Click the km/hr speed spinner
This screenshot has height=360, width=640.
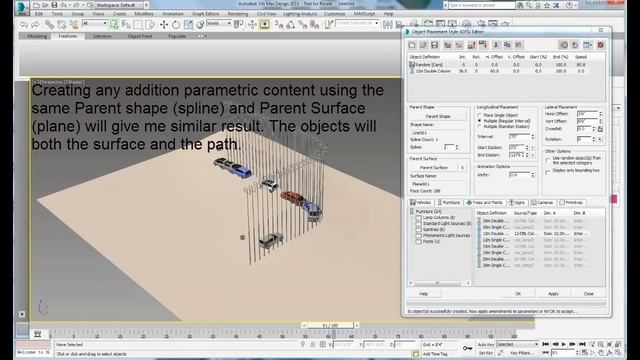click(533, 175)
